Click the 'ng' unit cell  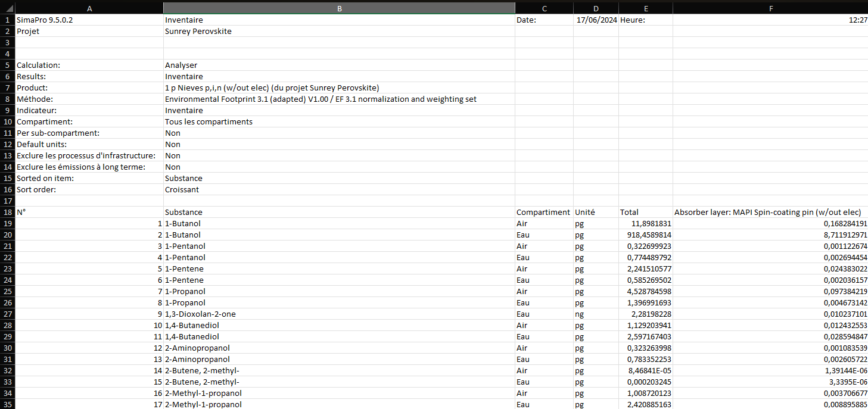(580, 314)
